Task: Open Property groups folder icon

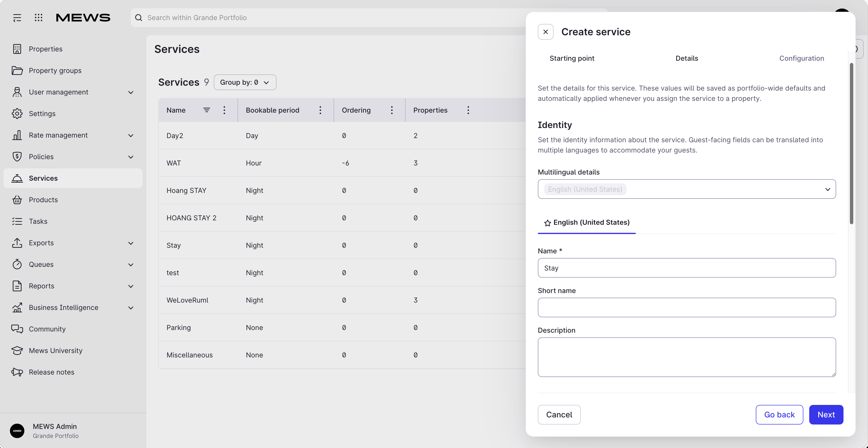Action: click(x=17, y=71)
